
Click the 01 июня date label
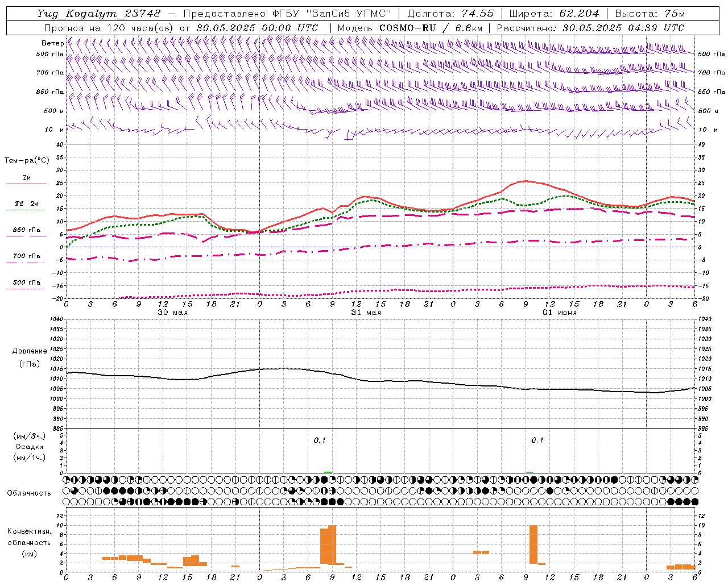[x=560, y=313]
